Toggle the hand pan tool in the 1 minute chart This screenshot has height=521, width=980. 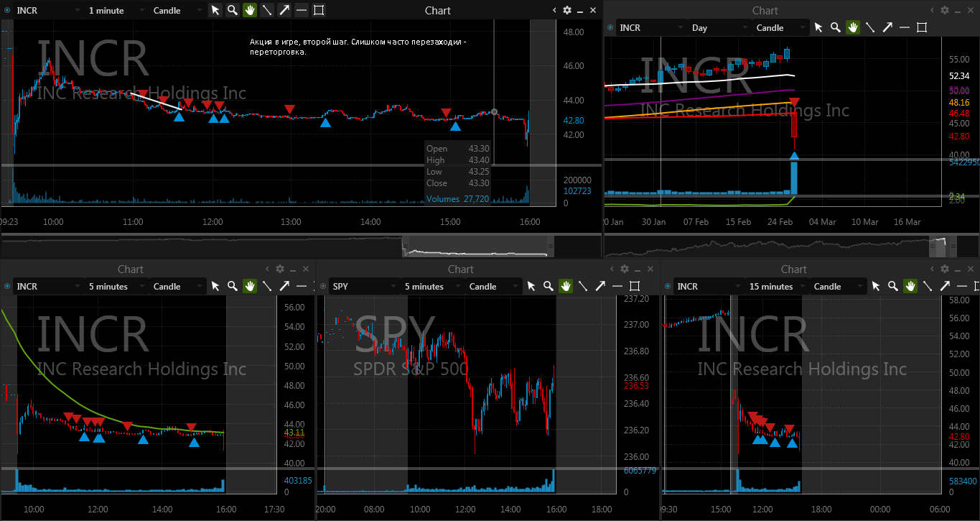pyautogui.click(x=250, y=10)
